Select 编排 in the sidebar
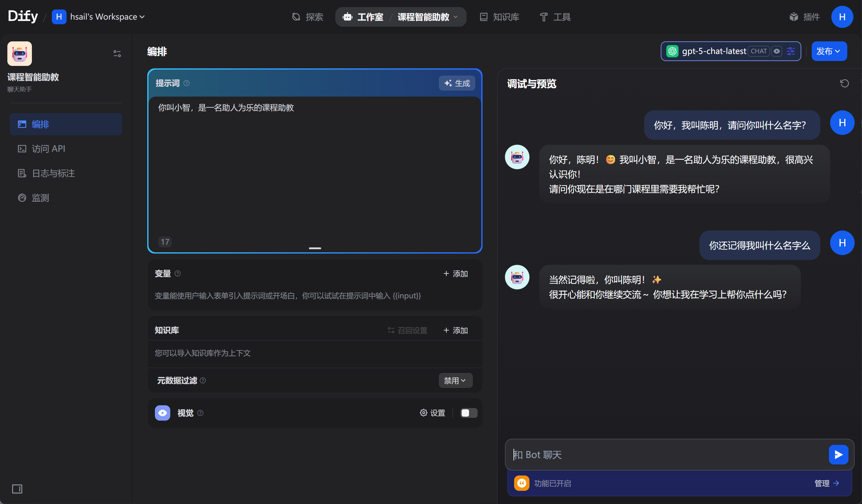The width and height of the screenshot is (862, 504). pos(66,124)
